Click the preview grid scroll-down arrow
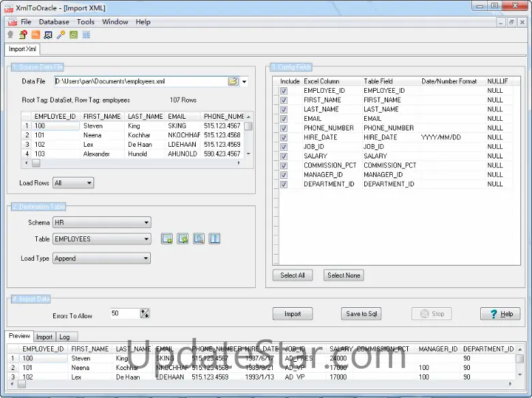The width and height of the screenshot is (532, 398). [520, 375]
